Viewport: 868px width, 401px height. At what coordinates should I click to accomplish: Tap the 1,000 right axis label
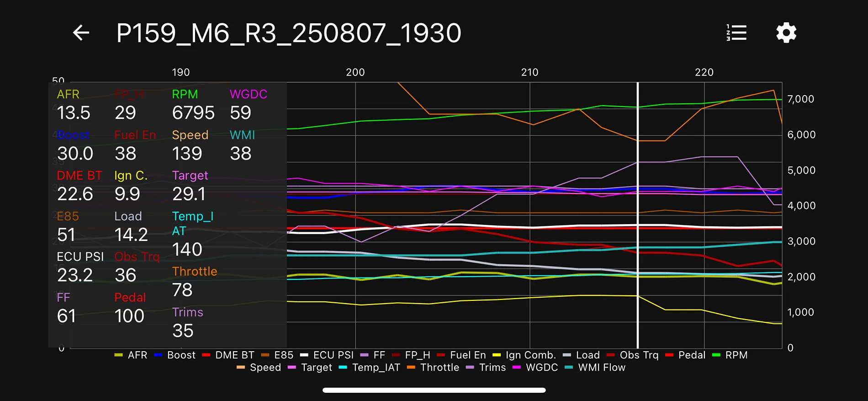[801, 312]
